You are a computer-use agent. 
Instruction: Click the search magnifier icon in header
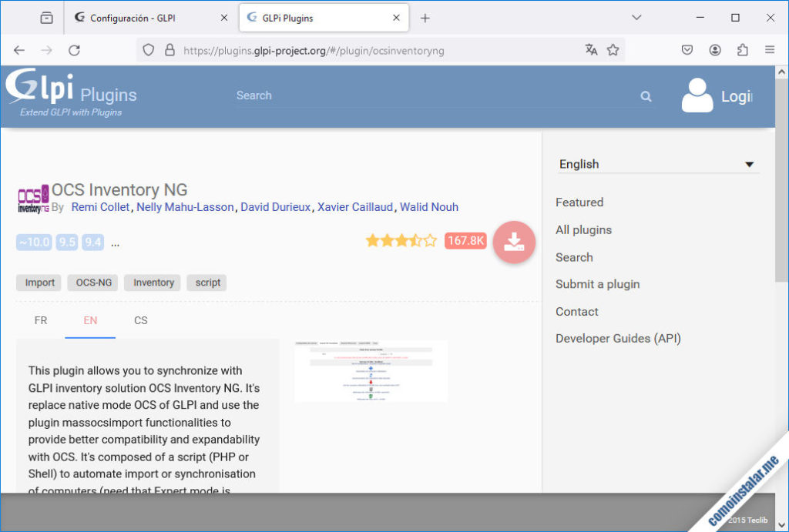click(646, 96)
